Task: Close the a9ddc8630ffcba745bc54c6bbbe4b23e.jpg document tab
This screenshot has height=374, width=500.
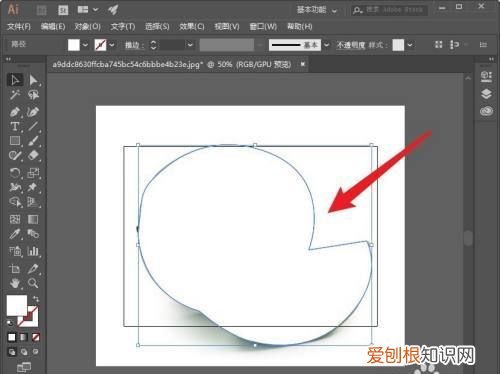Action: (303, 64)
